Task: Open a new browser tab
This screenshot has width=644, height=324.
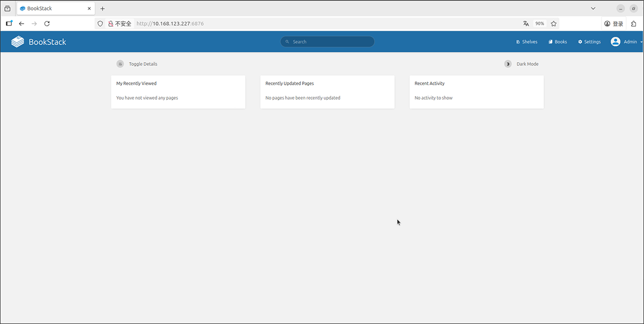Action: point(103,9)
